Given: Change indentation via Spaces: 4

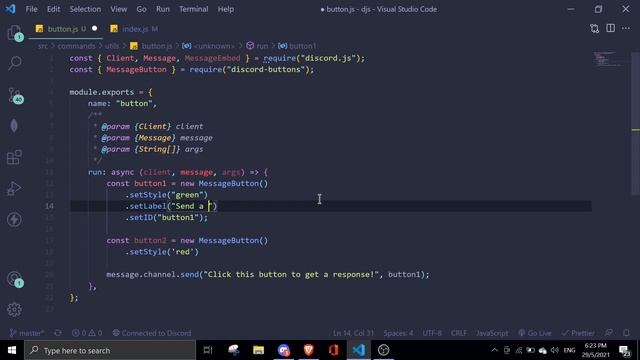Looking at the screenshot, I should (398, 333).
